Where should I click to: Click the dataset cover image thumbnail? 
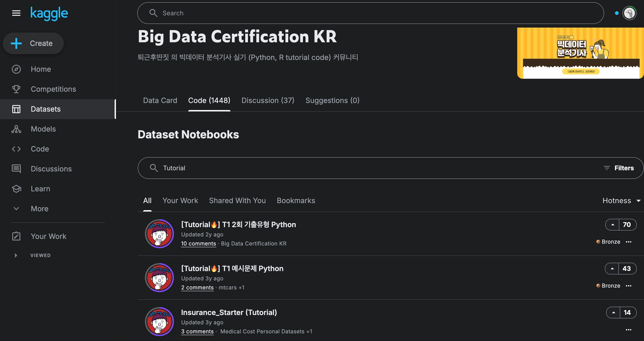(x=580, y=53)
